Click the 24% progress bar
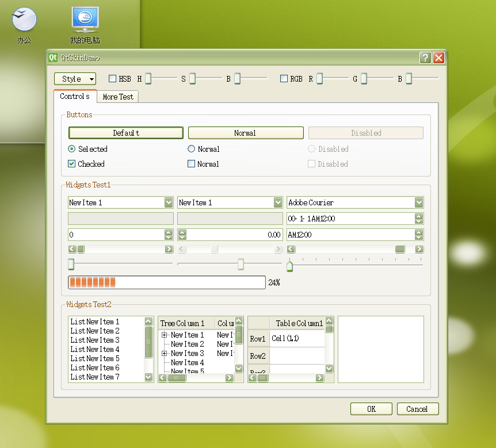The image size is (496, 448). point(167,282)
